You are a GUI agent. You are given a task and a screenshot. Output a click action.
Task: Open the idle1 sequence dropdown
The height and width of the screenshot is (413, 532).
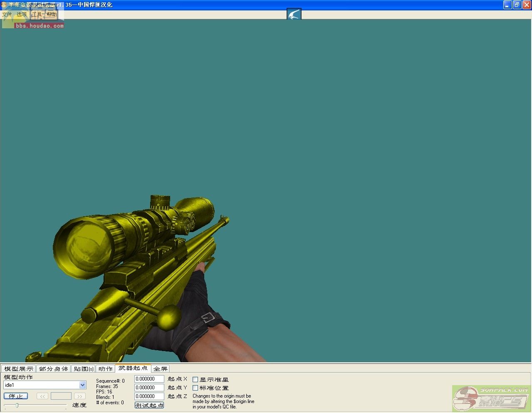point(82,385)
